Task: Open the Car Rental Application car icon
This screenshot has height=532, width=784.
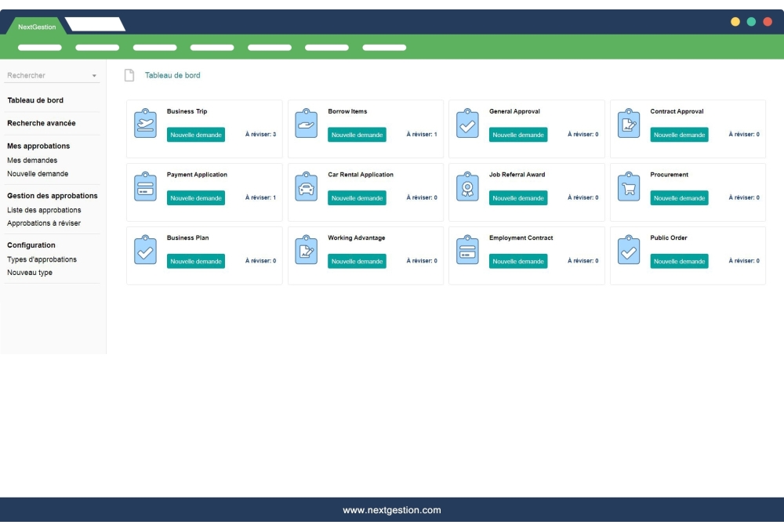Action: click(306, 186)
